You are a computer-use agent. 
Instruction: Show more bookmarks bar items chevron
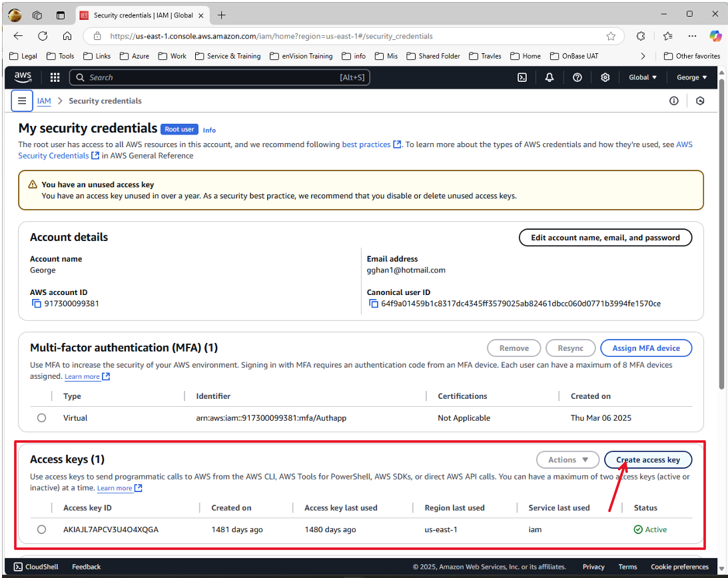click(x=643, y=56)
